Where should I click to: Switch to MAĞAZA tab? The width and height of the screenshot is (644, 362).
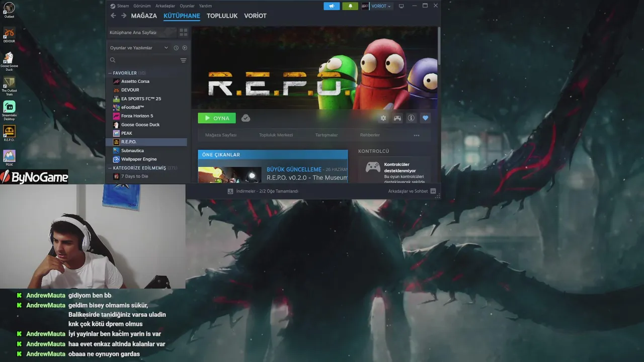coord(144,16)
